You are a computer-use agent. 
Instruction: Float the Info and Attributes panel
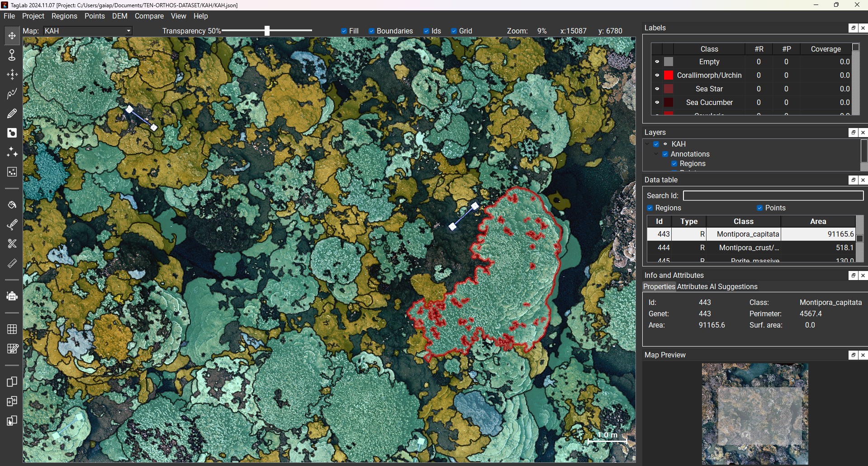point(853,276)
